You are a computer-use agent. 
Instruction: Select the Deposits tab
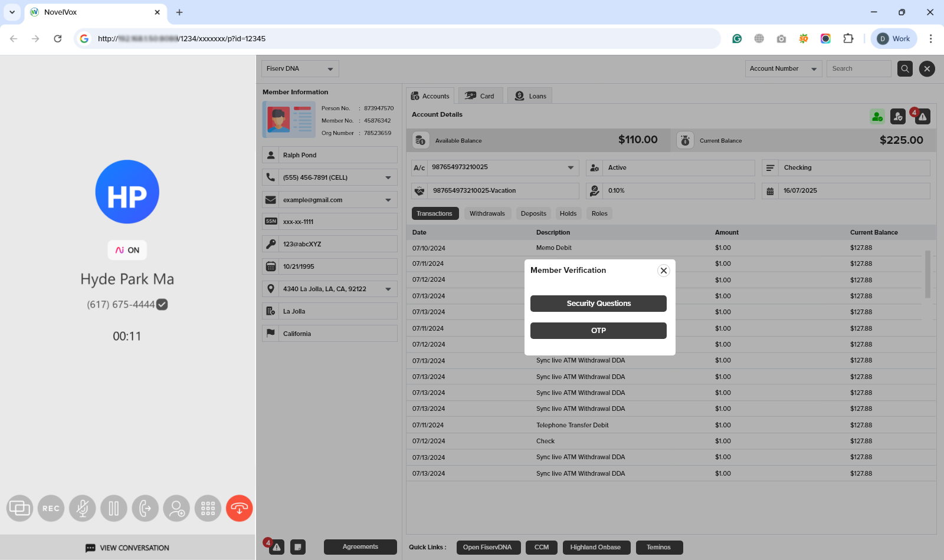coord(533,213)
